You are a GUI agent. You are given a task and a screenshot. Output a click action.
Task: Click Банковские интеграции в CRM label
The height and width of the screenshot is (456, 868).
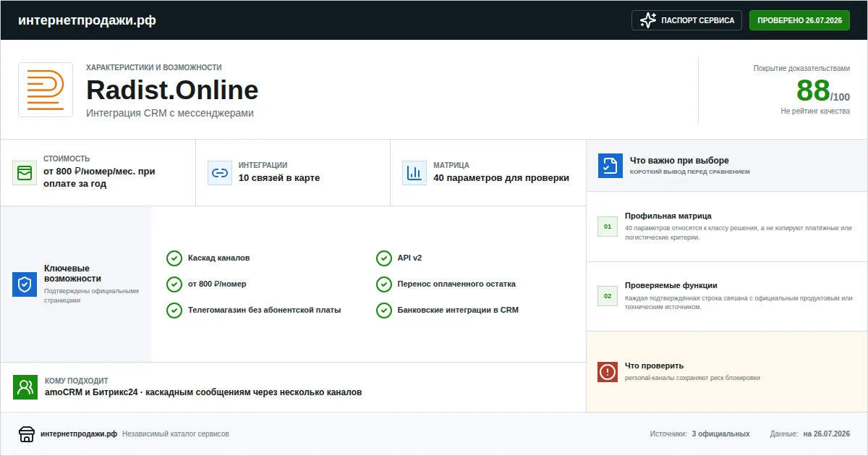458,310
